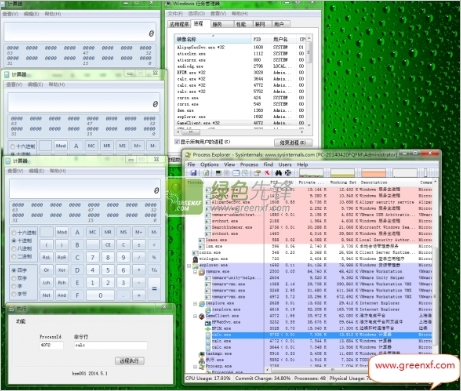Open the File menu in Process Explorer

(x=191, y=165)
